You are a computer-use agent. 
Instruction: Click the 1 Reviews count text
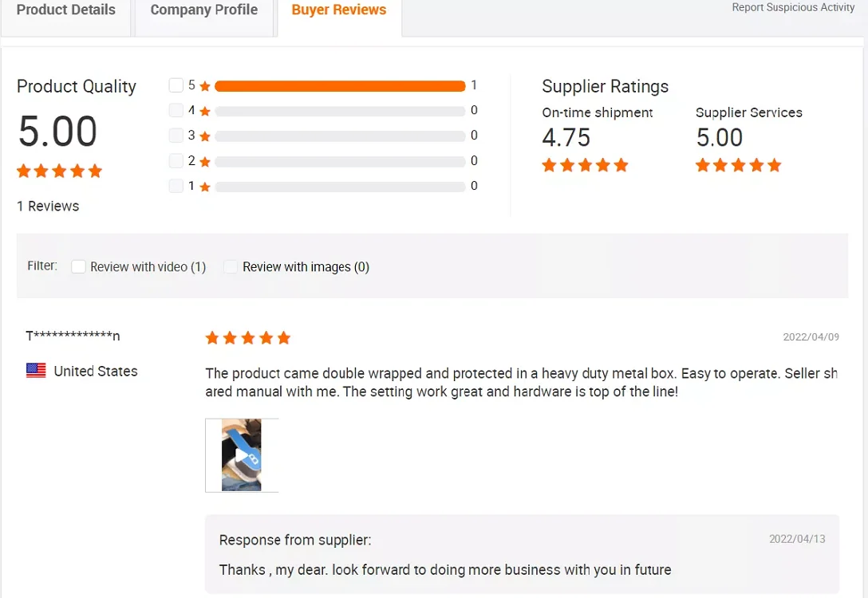pyautogui.click(x=48, y=206)
